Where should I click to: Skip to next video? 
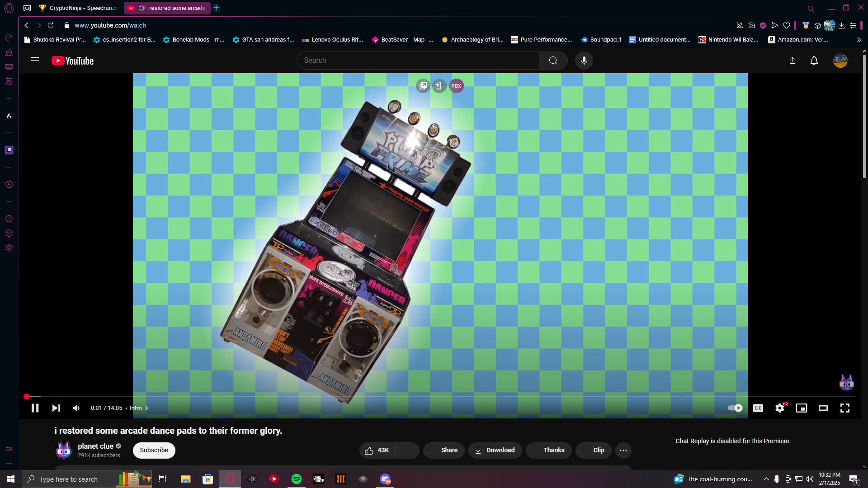[x=56, y=408]
